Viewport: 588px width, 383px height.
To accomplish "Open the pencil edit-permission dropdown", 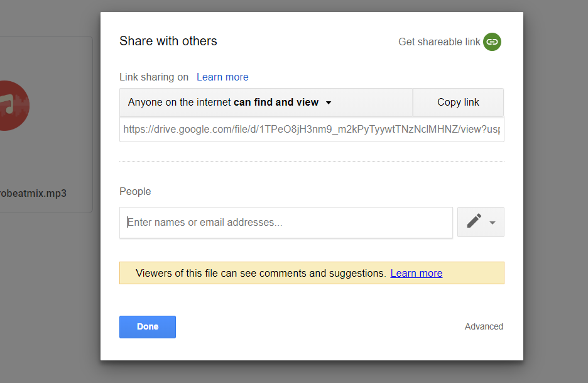I will [x=481, y=222].
